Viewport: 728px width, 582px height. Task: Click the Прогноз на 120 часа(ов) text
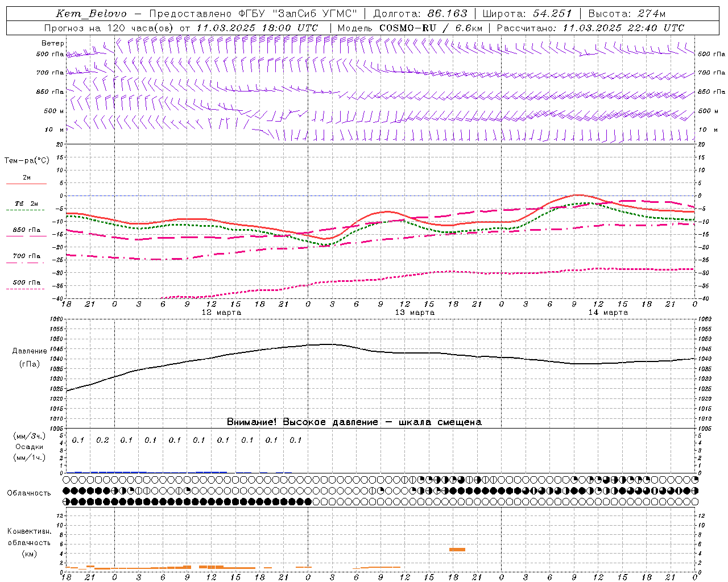pyautogui.click(x=109, y=28)
